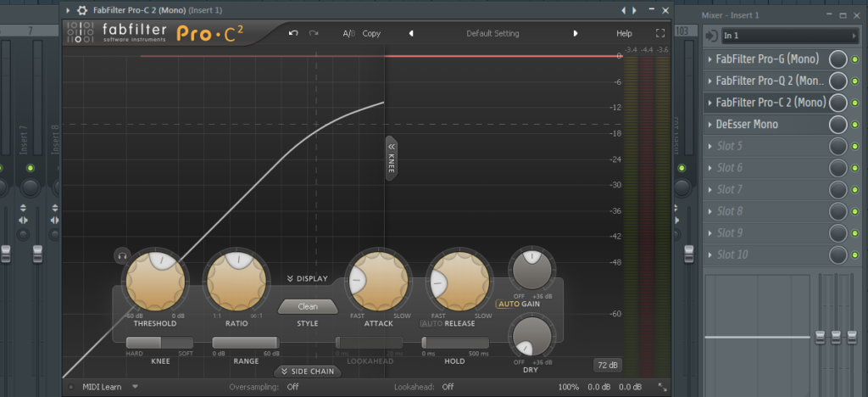The image size is (868, 397).
Task: Click the 100% mix value
Action: click(x=569, y=387)
